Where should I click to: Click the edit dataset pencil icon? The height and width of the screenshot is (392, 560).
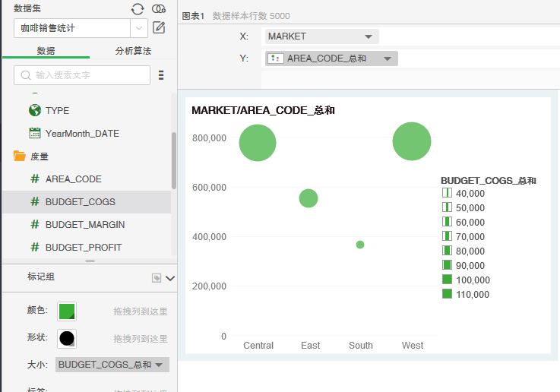click(159, 28)
